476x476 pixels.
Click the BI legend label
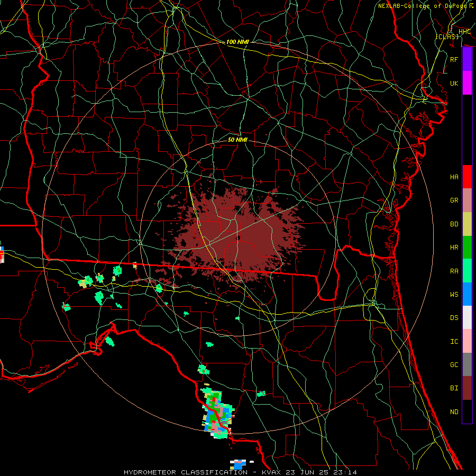pyautogui.click(x=454, y=388)
